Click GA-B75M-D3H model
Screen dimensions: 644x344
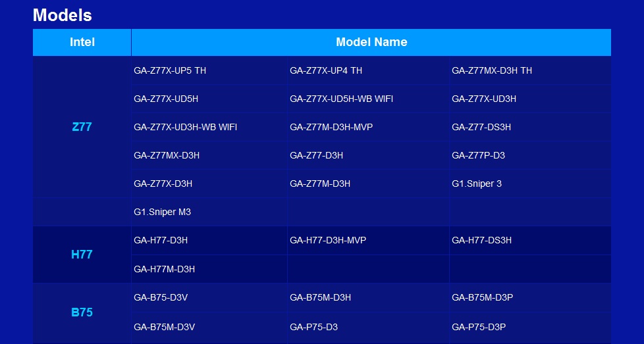pos(321,298)
